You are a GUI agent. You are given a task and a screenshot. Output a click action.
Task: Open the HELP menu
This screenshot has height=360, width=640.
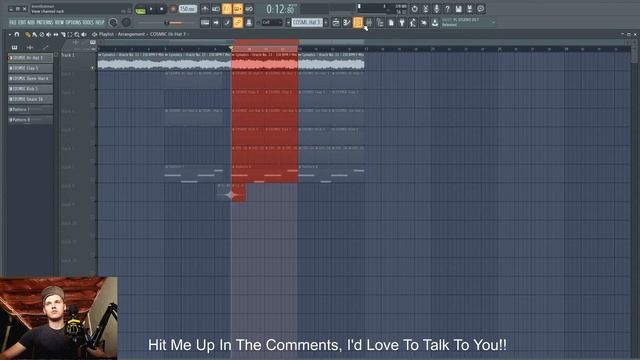(x=100, y=22)
